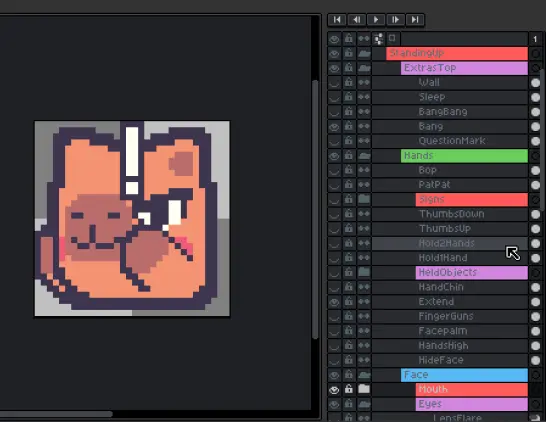Lock the Bang layer
This screenshot has height=422, width=546.
point(349,126)
